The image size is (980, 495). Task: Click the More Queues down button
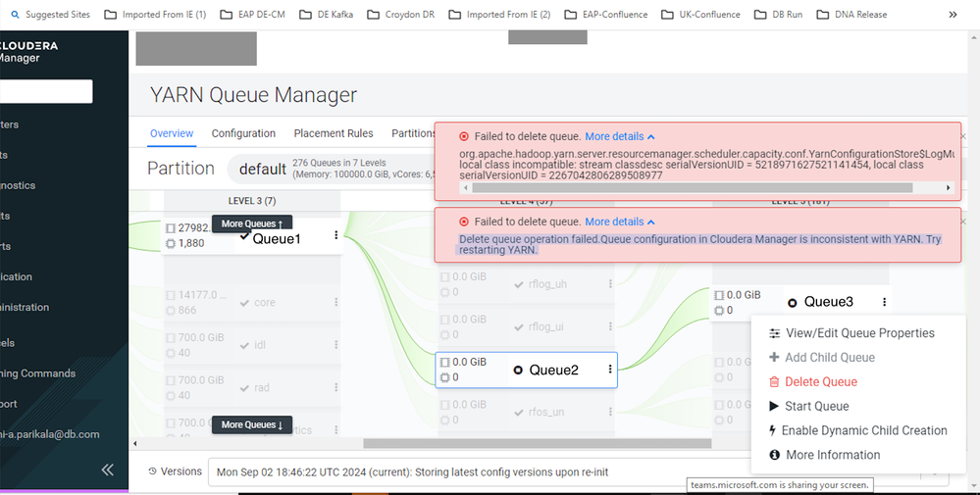point(252,424)
